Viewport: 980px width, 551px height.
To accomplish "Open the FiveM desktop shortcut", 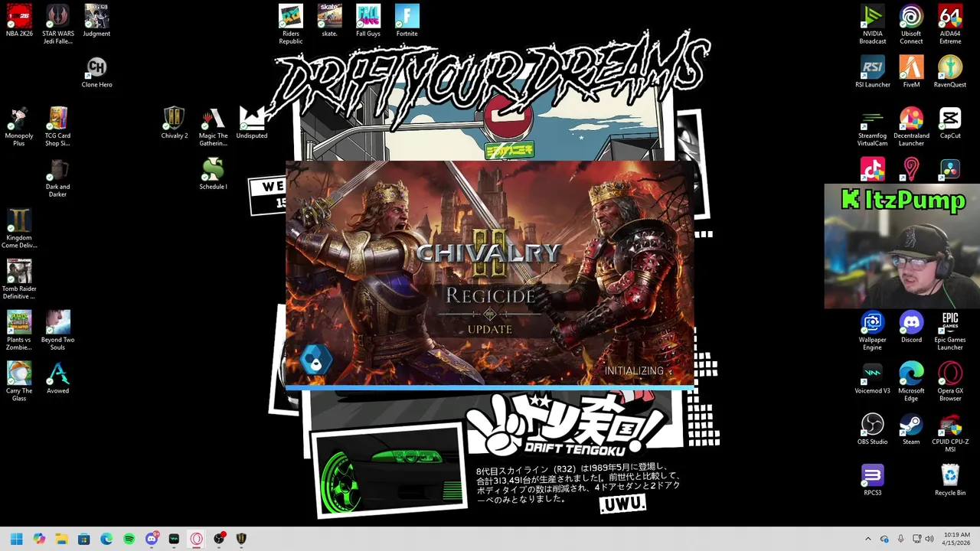I will pyautogui.click(x=911, y=72).
